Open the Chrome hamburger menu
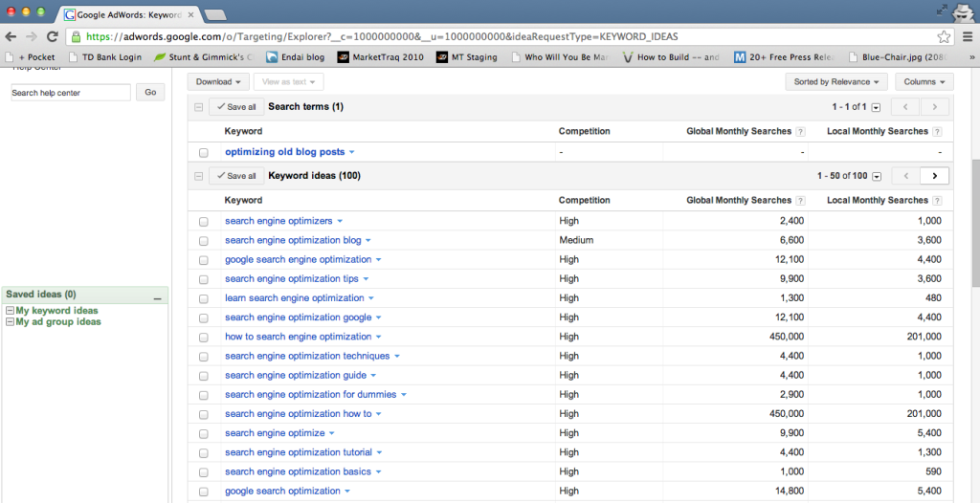980x503 pixels. (x=968, y=37)
